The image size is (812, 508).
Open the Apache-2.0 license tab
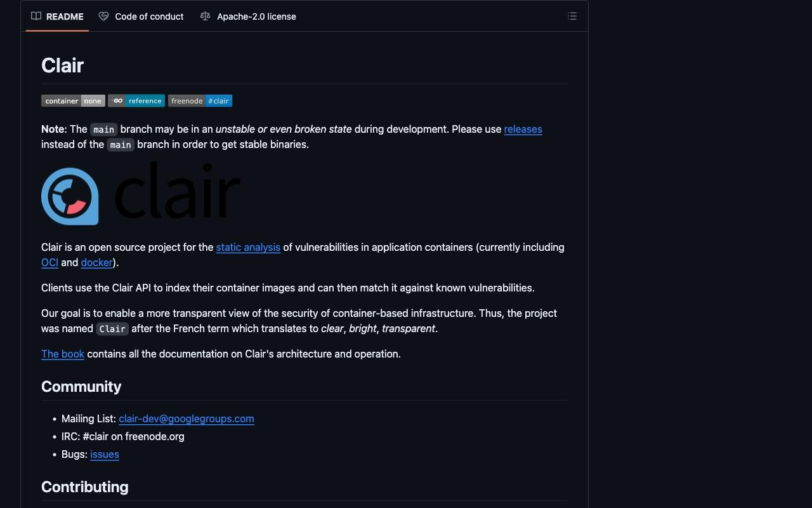[x=248, y=17]
